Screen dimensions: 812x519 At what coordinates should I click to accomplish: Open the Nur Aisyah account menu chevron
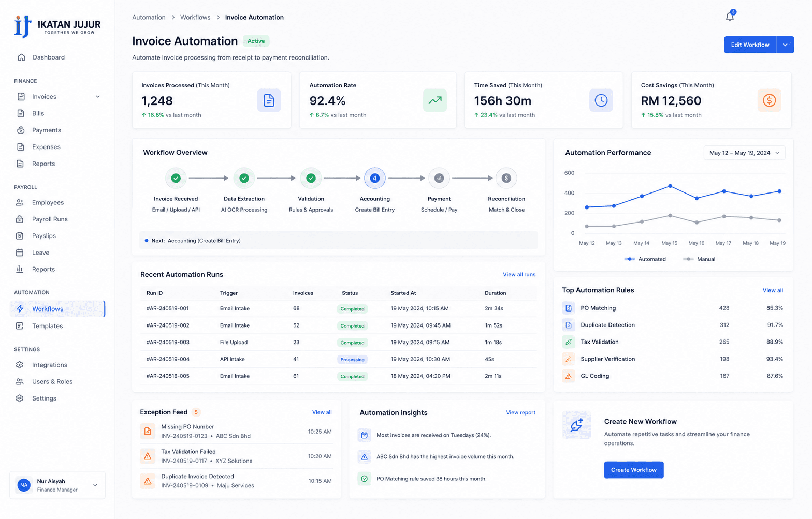(95, 485)
